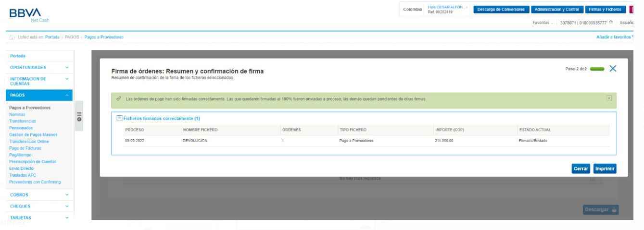Select the DEVOLUCION file row
The image size is (644, 230).
pyautogui.click(x=197, y=141)
